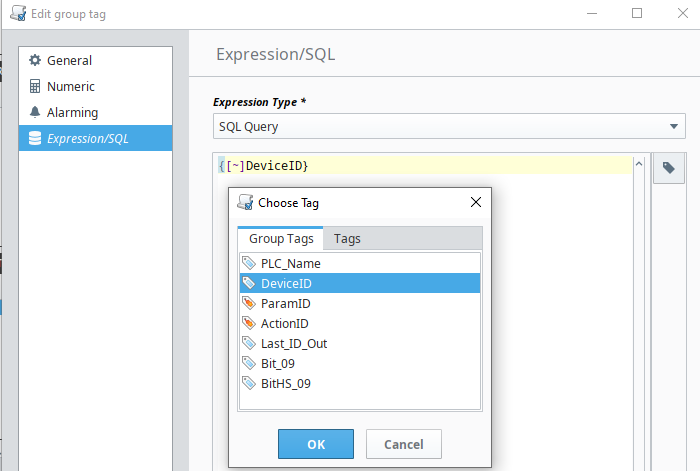
Task: Maximize the Edit group tag window
Action: coord(637,13)
